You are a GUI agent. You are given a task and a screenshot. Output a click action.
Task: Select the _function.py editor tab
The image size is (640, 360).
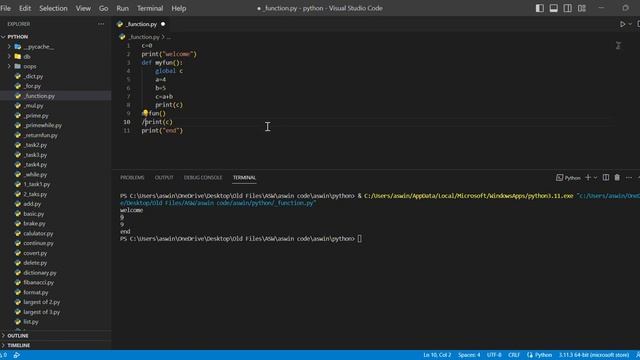(141, 24)
